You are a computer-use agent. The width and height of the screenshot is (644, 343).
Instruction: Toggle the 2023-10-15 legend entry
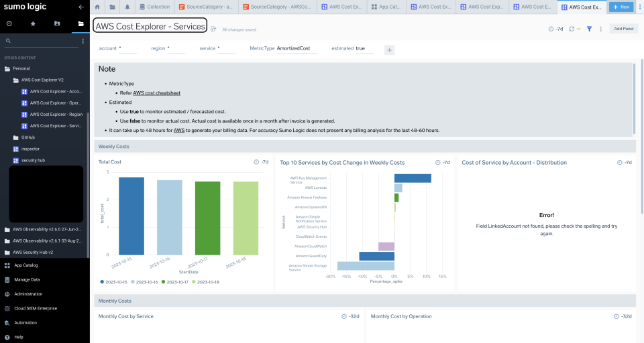pyautogui.click(x=114, y=282)
